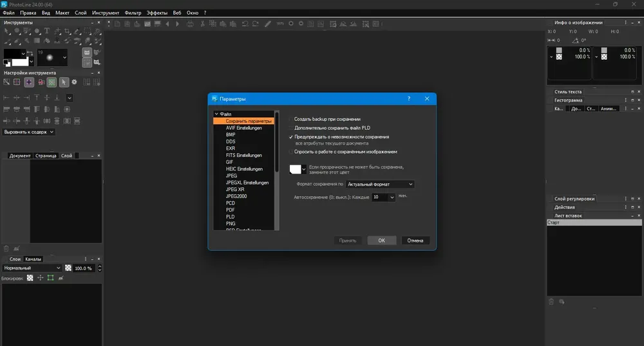
Task: Click the Cut scissors icon in toolbar
Action: (x=202, y=24)
